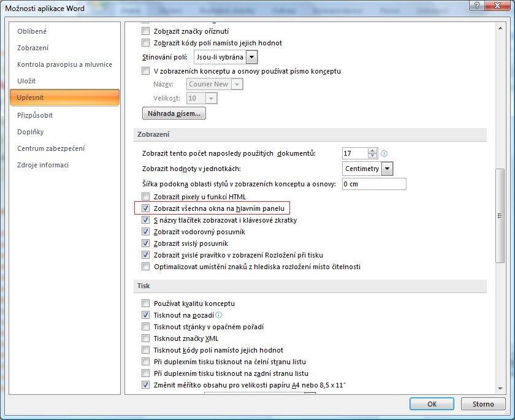Click the style area width field showing 0 cm
Viewport: 515px width, 420px height.
coord(374,184)
